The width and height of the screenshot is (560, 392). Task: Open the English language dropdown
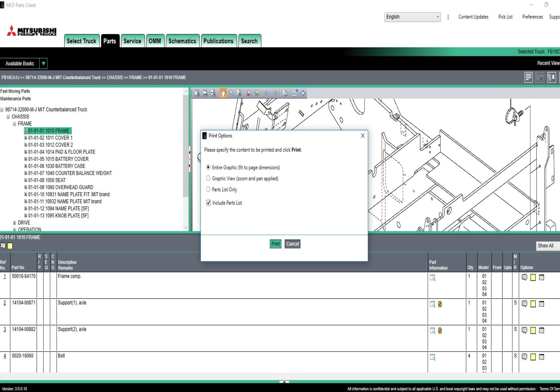point(412,17)
